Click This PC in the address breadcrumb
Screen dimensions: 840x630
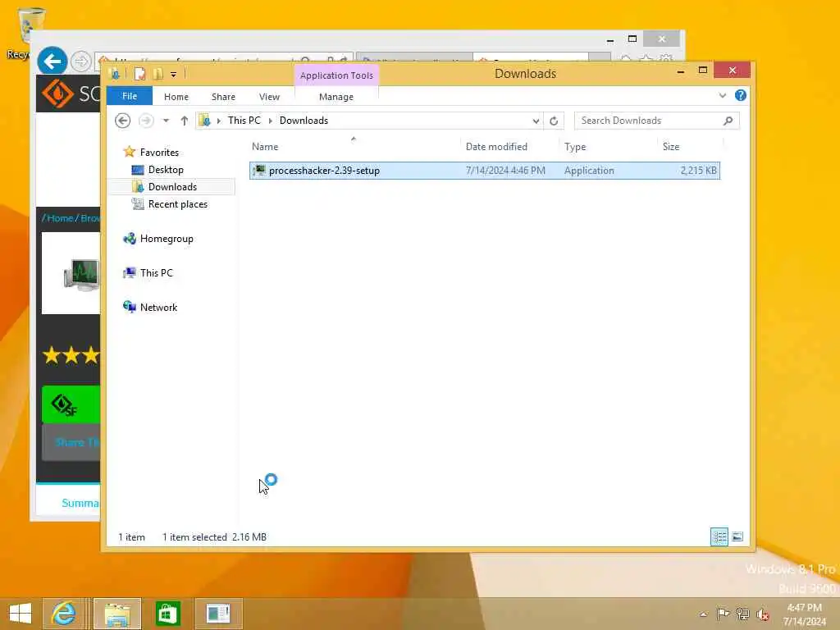coord(244,121)
